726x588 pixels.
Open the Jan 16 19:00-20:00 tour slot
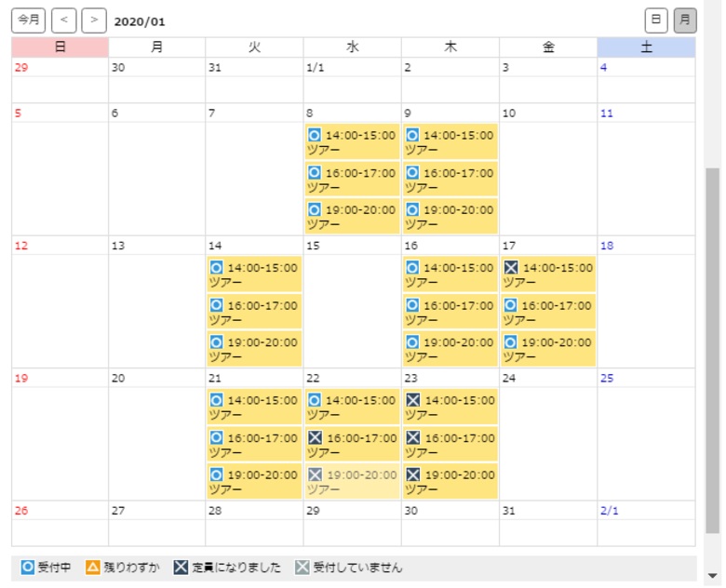click(x=450, y=349)
